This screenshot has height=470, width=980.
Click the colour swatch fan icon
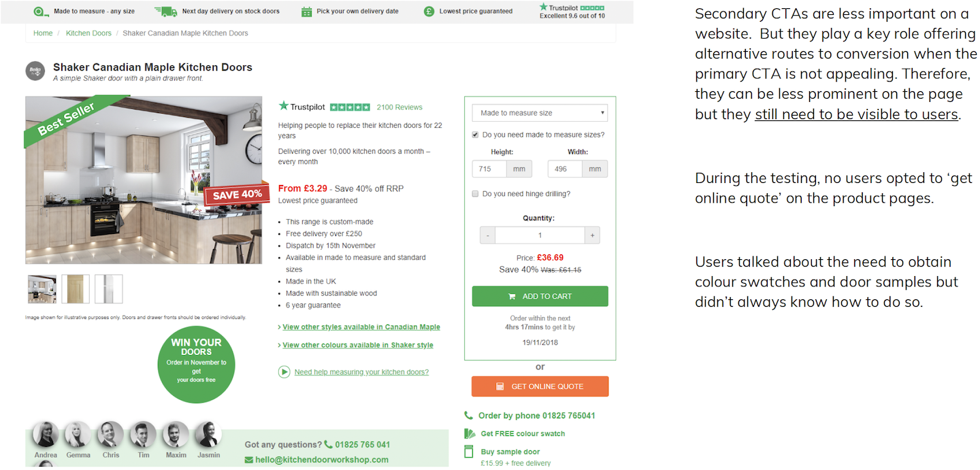point(469,434)
